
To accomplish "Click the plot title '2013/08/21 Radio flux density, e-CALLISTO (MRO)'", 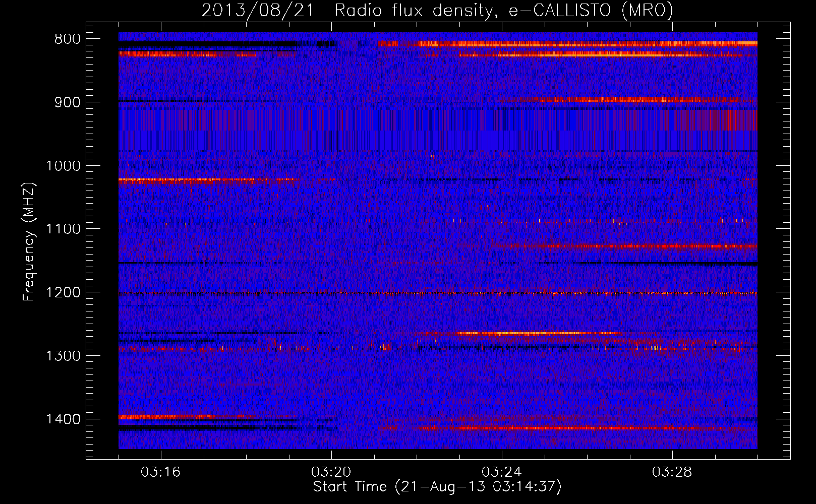I will point(437,10).
